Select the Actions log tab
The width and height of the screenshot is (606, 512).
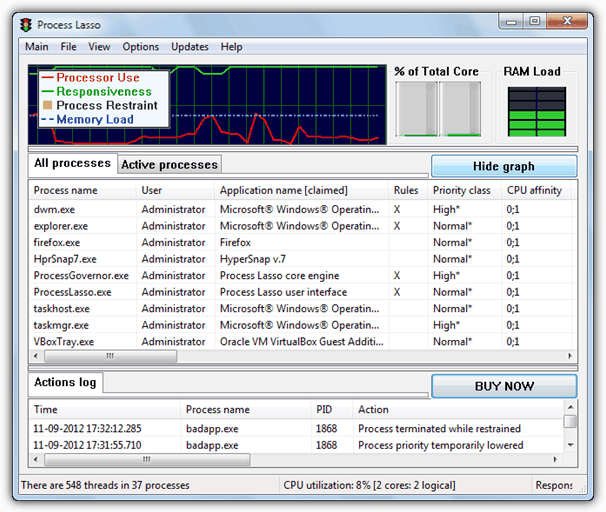tap(64, 382)
